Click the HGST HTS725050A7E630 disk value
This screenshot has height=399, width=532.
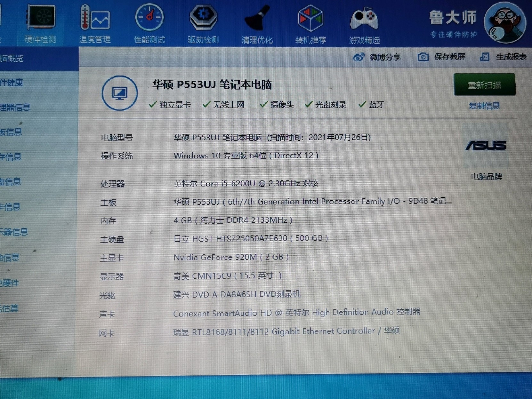[x=251, y=239]
